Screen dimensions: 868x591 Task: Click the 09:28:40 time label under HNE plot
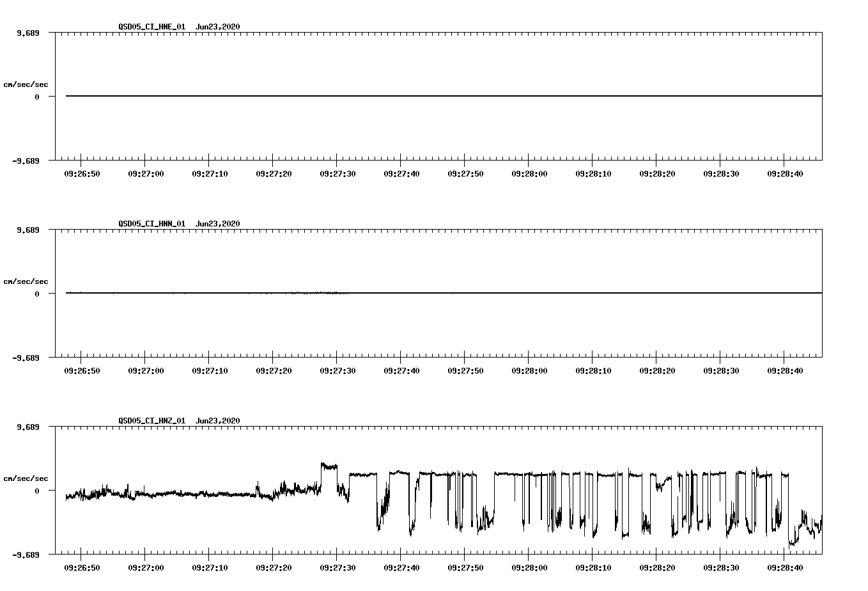point(785,173)
